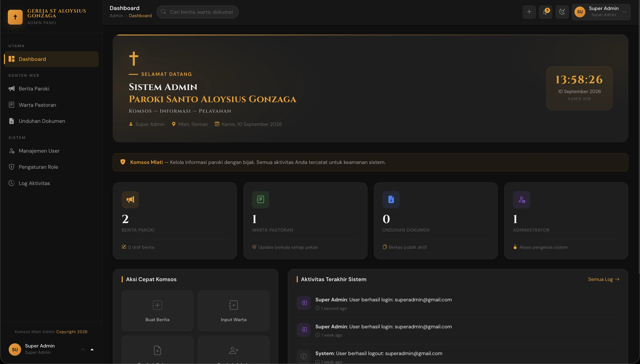This screenshot has width=640, height=364.
Task: Click the SU avatar in sidebar footer
Action: coord(15,349)
